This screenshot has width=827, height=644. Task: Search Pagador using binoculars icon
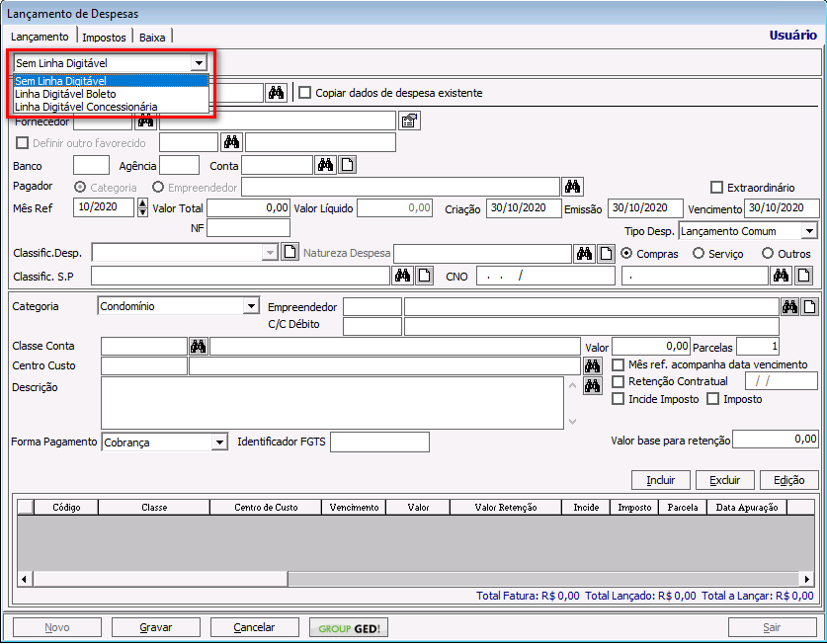tap(572, 187)
